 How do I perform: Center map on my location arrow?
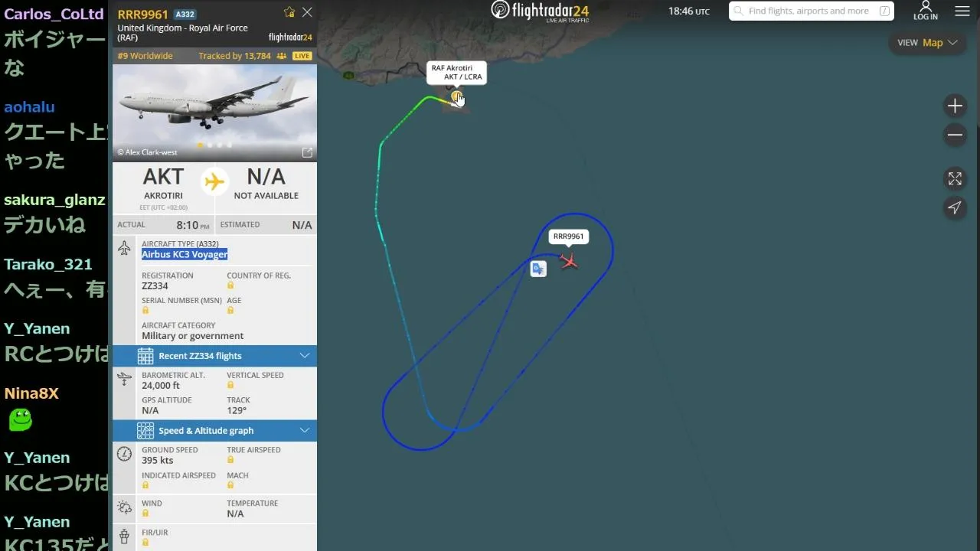coord(955,207)
